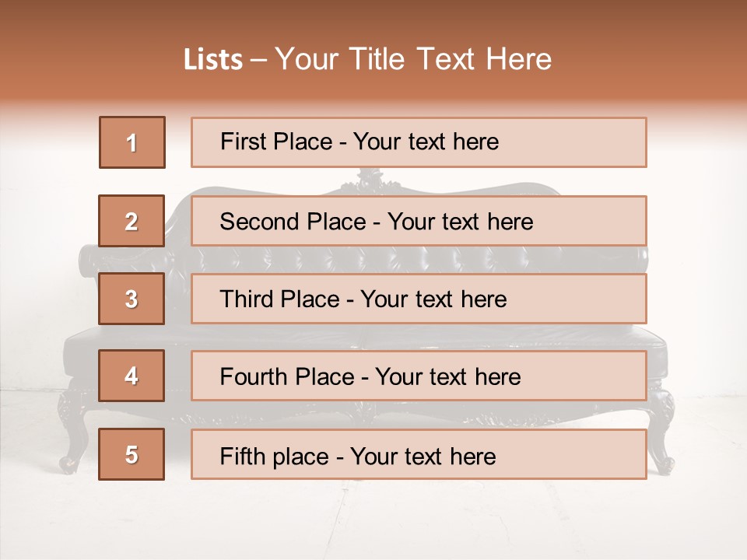Click the Second Place text box
747x560 pixels.
[419, 221]
